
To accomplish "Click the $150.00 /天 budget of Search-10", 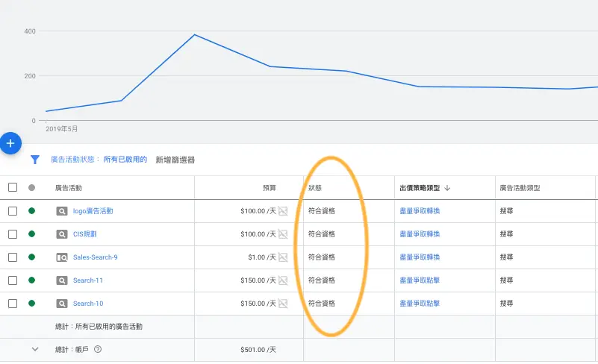I will [258, 304].
